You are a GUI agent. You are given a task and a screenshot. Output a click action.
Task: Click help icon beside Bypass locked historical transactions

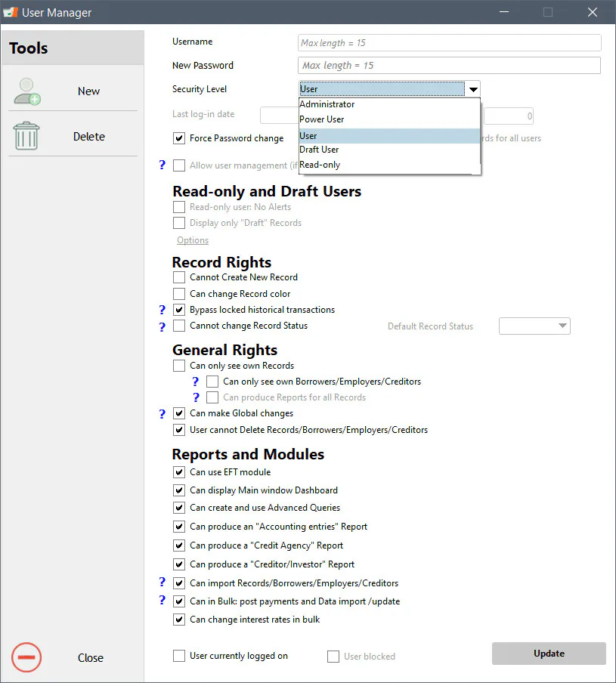coord(162,310)
